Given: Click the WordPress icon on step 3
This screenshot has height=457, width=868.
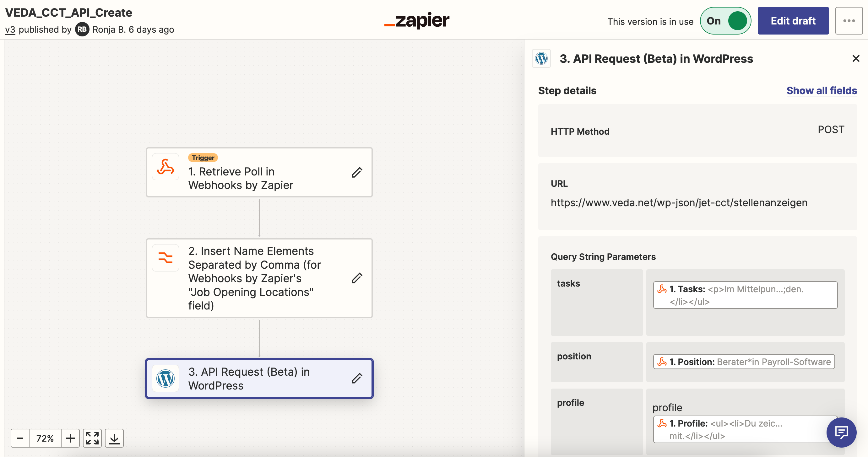Looking at the screenshot, I should pos(165,378).
